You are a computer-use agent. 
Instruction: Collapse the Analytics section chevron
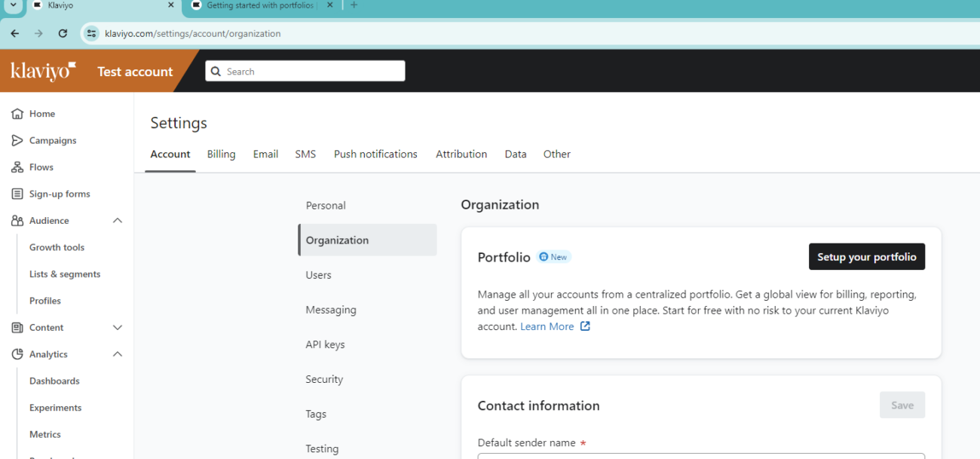pos(118,354)
